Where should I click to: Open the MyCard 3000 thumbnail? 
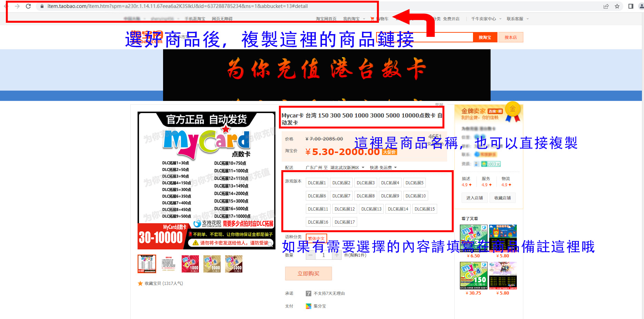[x=234, y=264]
